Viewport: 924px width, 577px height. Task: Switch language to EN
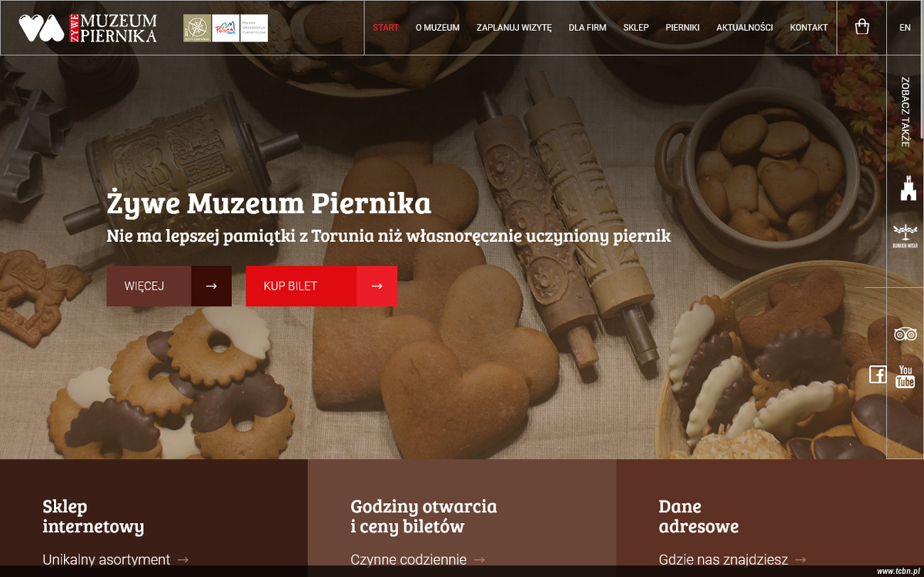tap(905, 28)
